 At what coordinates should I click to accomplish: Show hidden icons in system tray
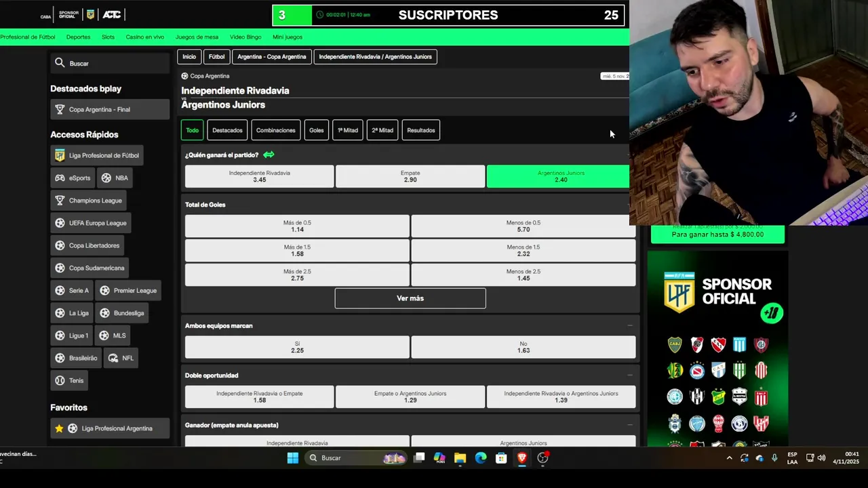729,458
